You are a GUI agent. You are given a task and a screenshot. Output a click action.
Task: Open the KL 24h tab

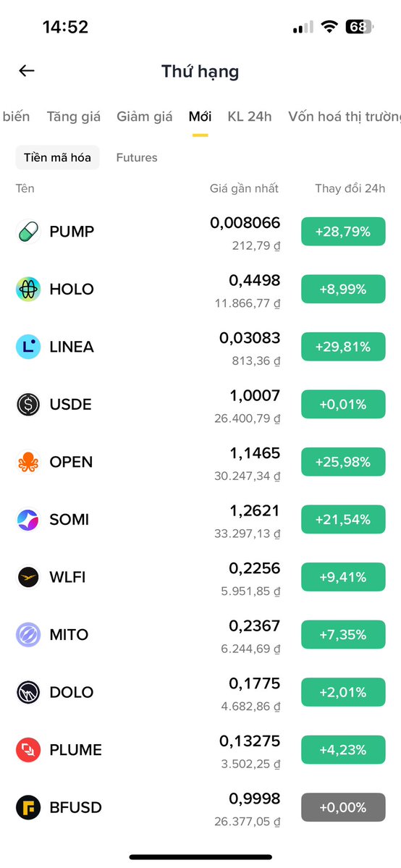(x=250, y=117)
